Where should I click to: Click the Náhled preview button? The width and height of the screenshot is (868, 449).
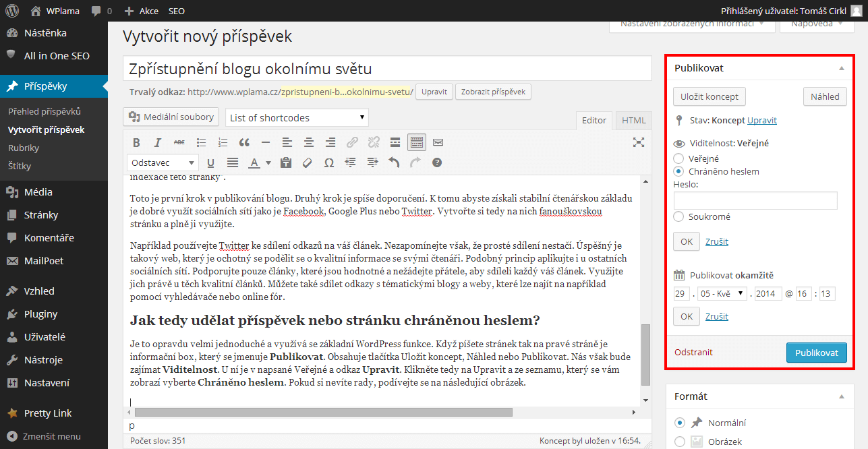click(x=826, y=96)
